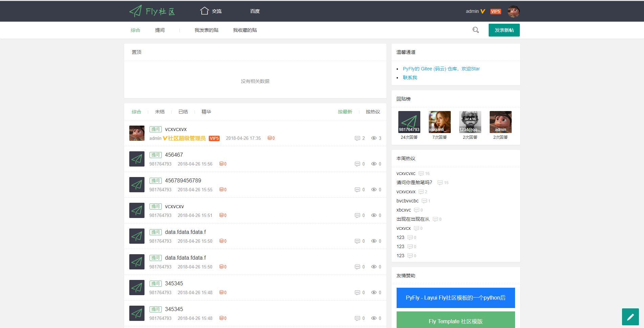Open xiuqianli's avatar in 回贴榜
Image resolution: width=644 pixels, height=328 pixels.
coord(440,122)
